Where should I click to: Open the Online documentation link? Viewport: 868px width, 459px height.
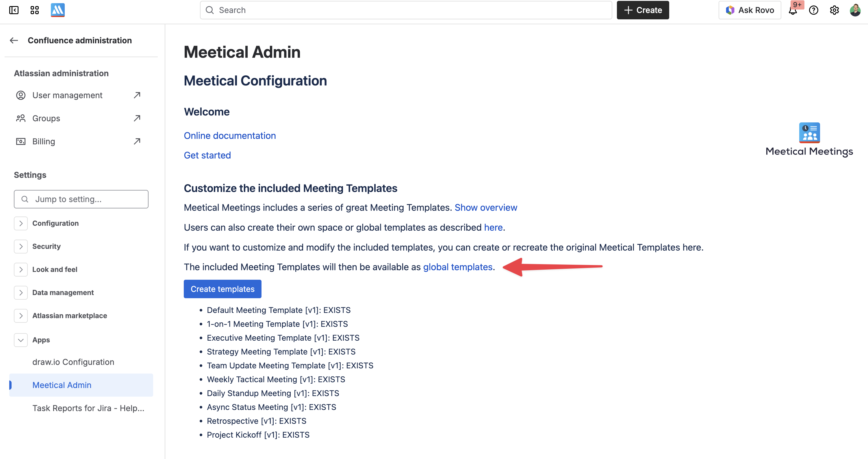[x=230, y=136]
